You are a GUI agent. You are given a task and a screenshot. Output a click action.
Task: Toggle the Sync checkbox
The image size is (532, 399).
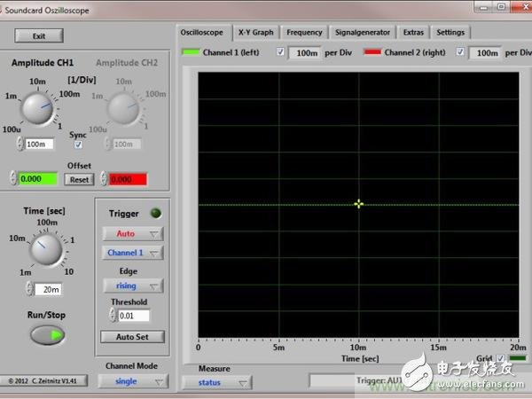(x=78, y=145)
